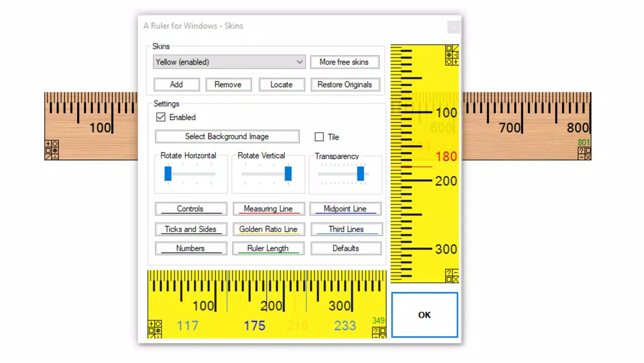Click the circle icon on the wooden ruler's left end
The image size is (644, 363).
point(55,144)
